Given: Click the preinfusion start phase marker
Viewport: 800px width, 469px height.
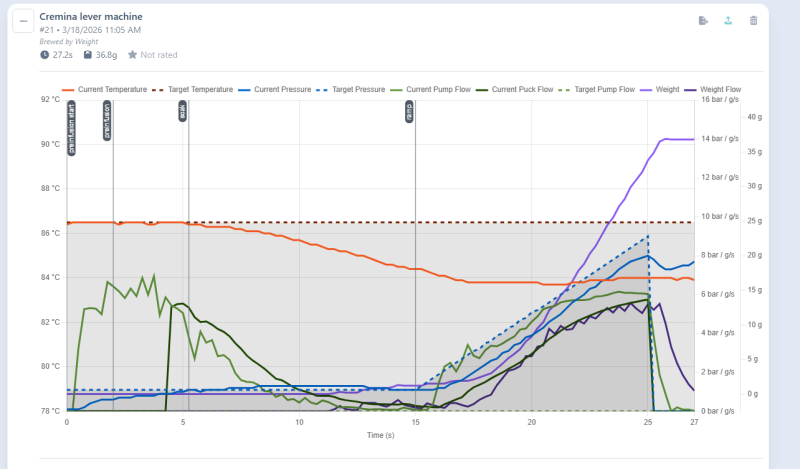Looking at the screenshot, I should pyautogui.click(x=71, y=128).
